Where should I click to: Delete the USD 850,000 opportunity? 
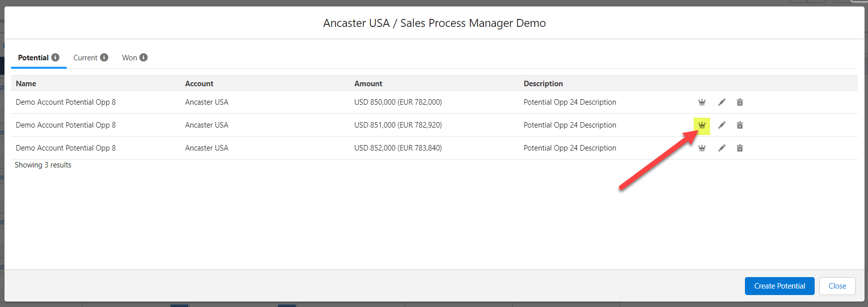point(740,102)
